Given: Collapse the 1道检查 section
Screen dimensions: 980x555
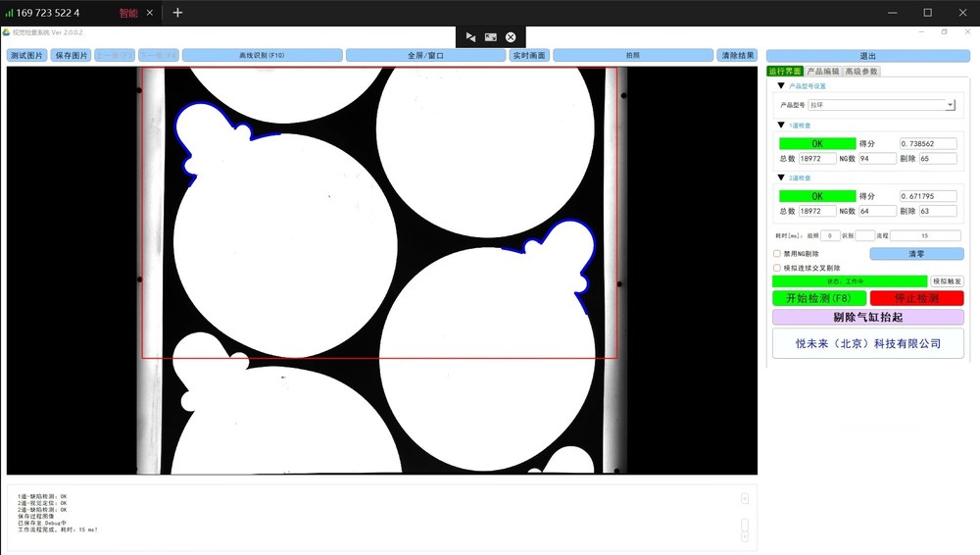Looking at the screenshot, I should click(x=781, y=126).
